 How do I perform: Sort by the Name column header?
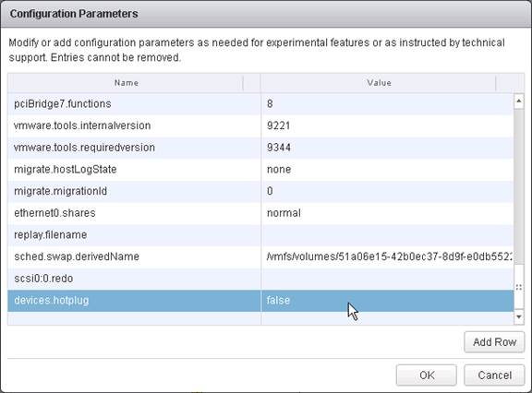click(126, 83)
